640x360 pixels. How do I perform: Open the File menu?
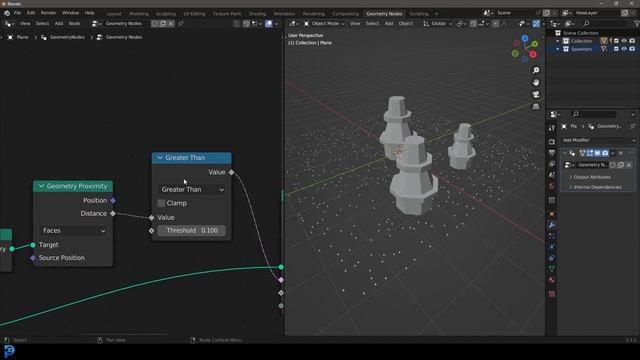pos(17,13)
